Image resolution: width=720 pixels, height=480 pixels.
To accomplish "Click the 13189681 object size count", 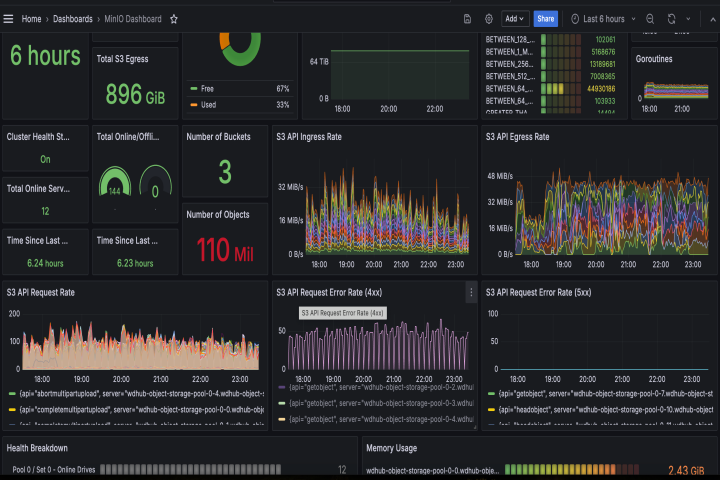I will coord(602,64).
